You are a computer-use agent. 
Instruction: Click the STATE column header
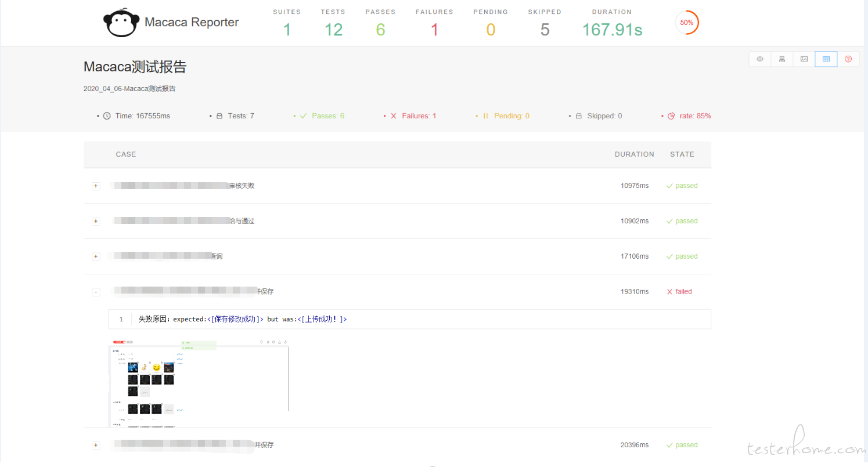682,154
